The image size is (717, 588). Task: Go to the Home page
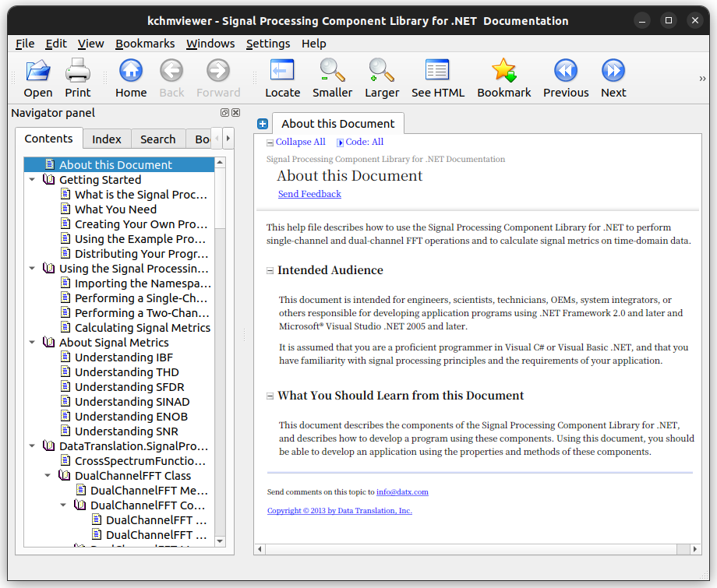coord(131,79)
